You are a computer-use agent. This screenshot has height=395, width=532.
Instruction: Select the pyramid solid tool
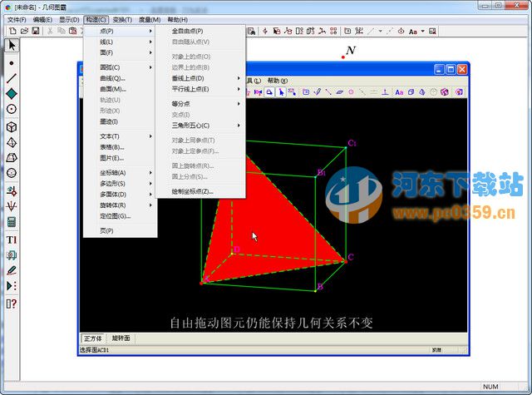12,142
